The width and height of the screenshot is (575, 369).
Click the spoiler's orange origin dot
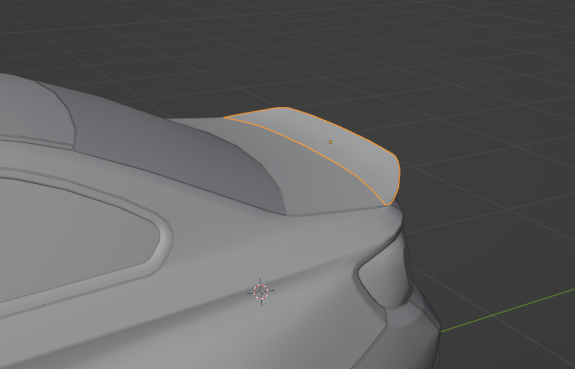coord(330,142)
